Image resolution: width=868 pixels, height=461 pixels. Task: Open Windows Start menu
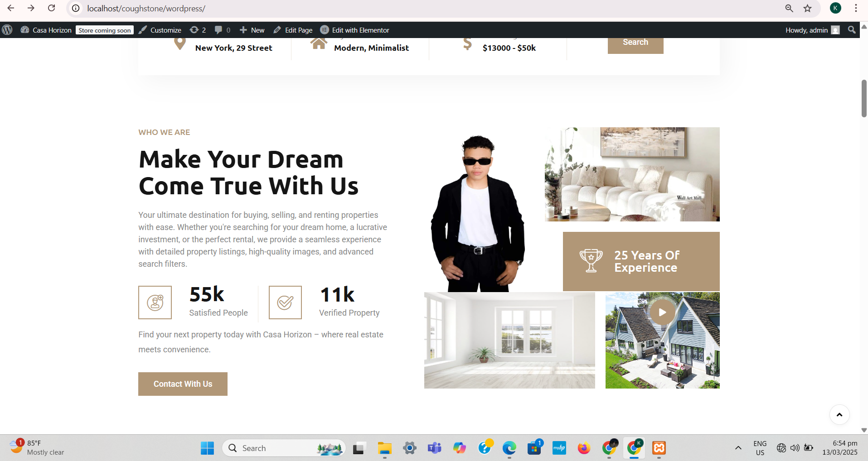pos(207,448)
